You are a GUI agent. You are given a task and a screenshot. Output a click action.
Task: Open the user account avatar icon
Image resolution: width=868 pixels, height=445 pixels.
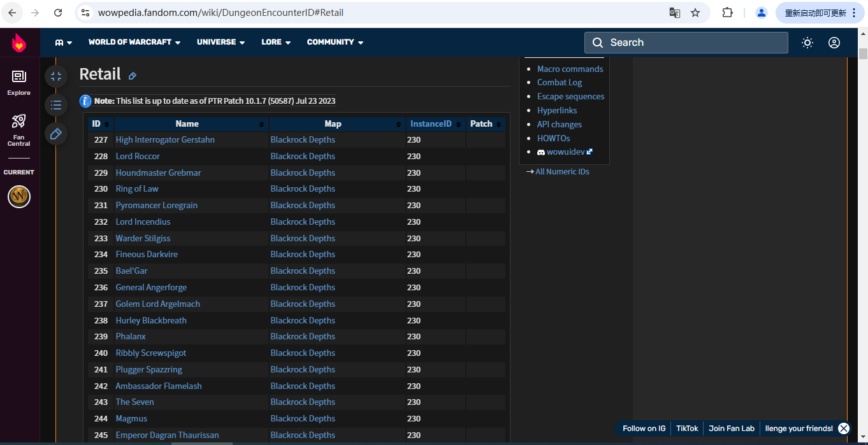834,43
